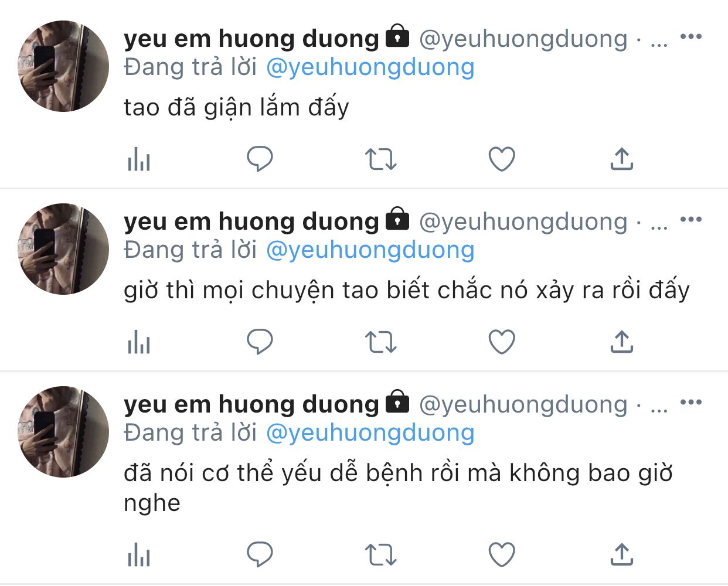Open 'yeu em huong duong' name on third tweet

[x=251, y=404]
